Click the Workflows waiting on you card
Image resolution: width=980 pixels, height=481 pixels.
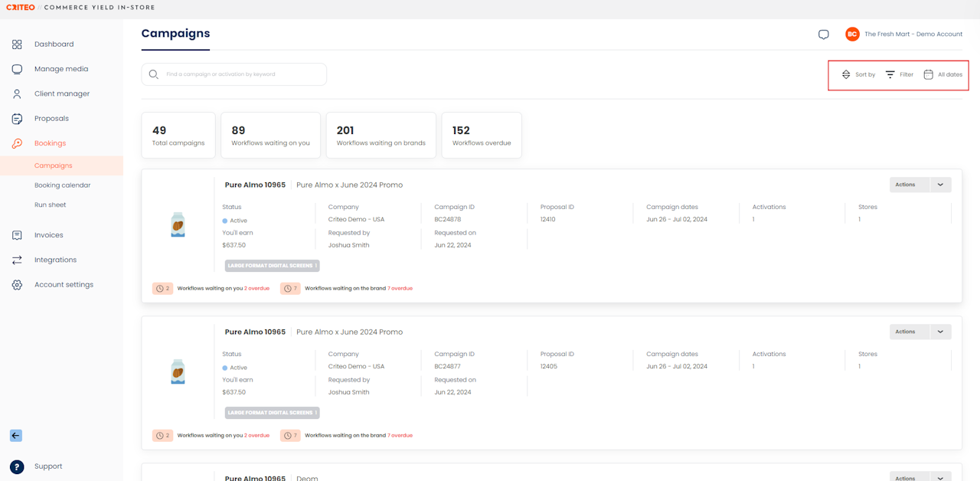pos(270,136)
